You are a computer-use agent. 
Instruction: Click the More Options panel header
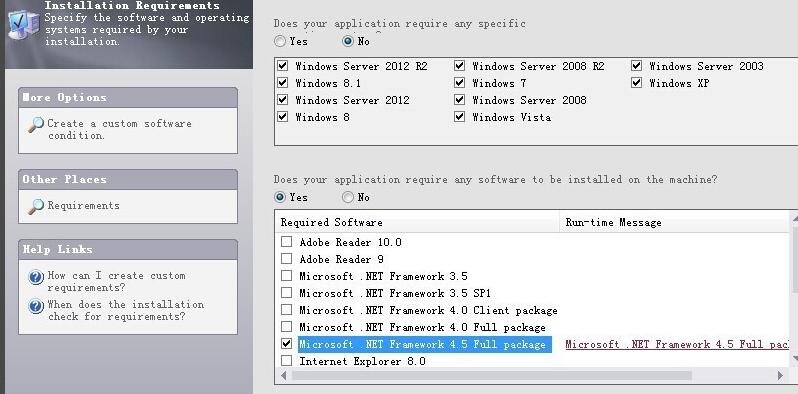pos(128,98)
